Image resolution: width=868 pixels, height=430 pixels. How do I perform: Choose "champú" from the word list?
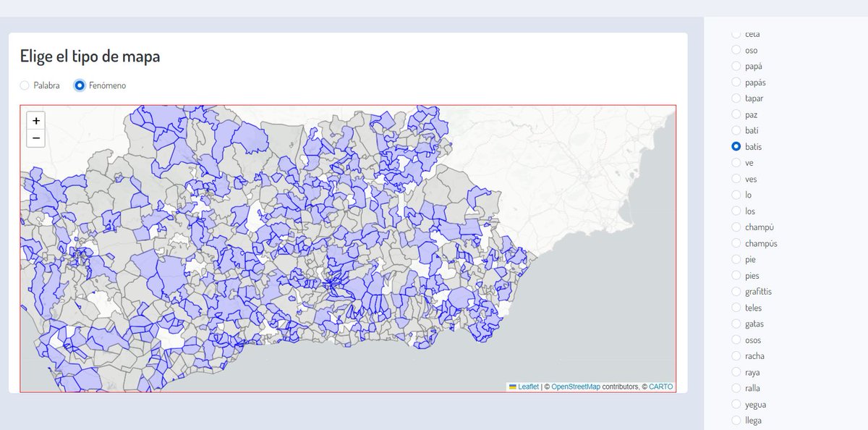coord(735,227)
